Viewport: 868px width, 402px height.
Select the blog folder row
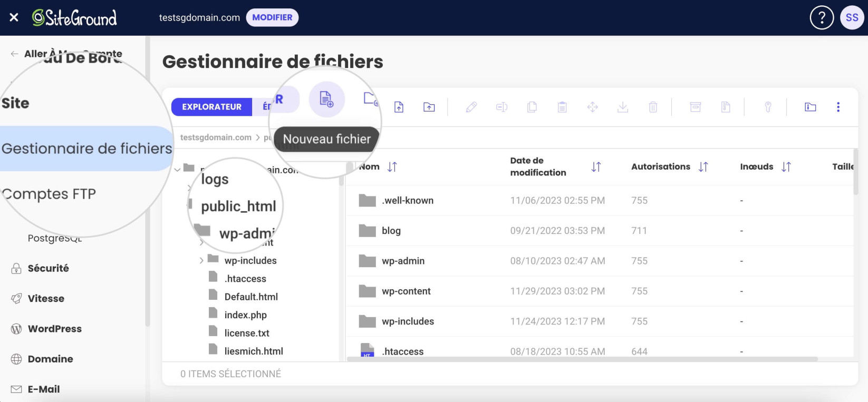point(599,231)
